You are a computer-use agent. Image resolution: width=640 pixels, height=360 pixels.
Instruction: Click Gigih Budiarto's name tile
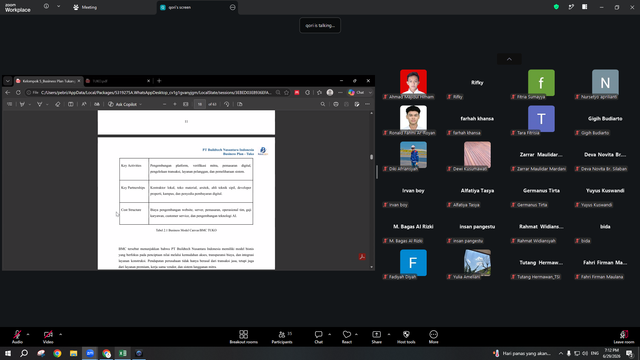click(605, 119)
